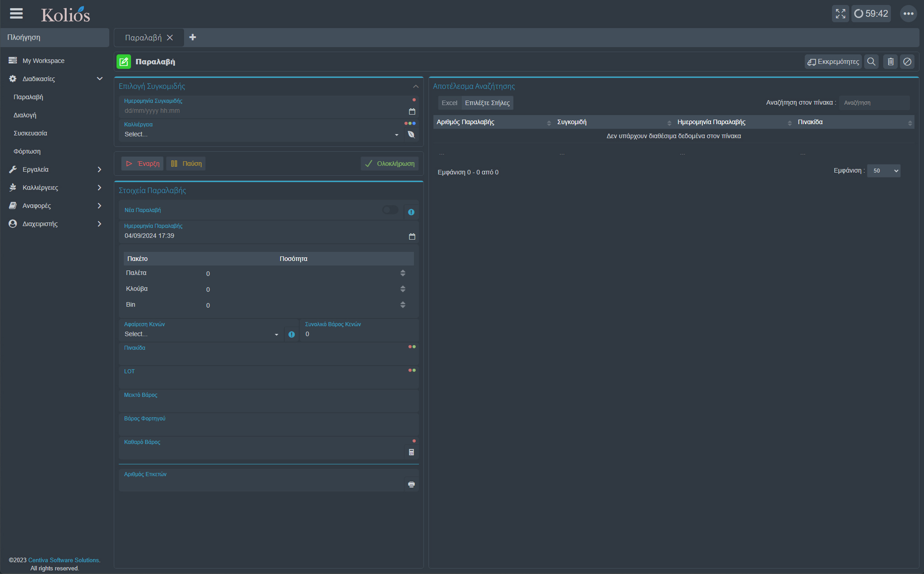Viewport: 924px width, 574px height.
Task: Open the three-dots options menu
Action: coord(908,14)
